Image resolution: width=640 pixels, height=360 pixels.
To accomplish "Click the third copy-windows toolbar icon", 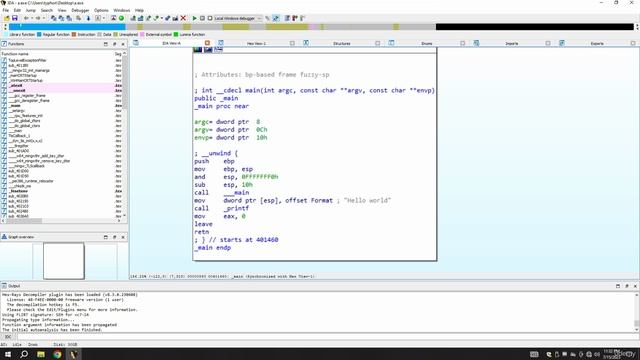I will coord(69,18).
